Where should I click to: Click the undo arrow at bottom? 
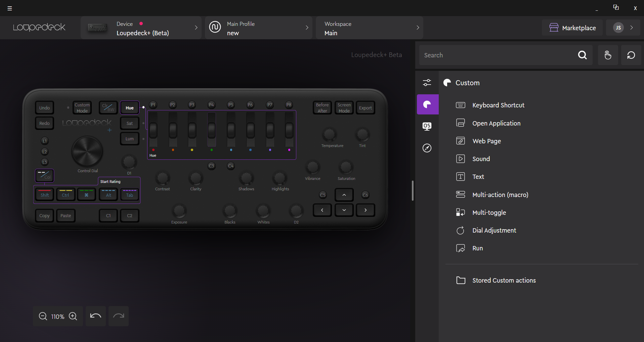(96, 316)
